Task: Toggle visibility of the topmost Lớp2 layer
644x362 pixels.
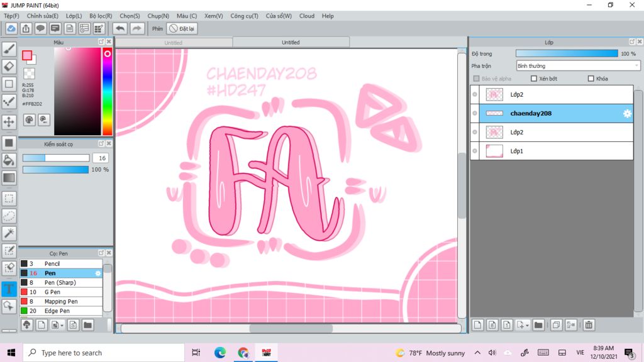Action: (x=475, y=94)
